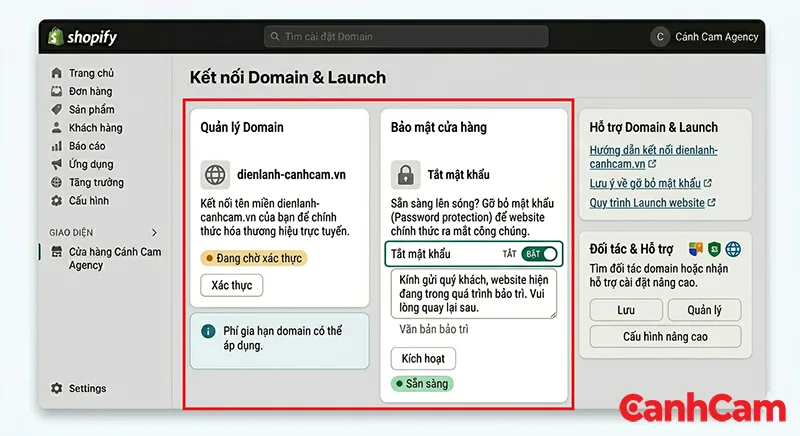The height and width of the screenshot is (436, 800).
Task: Click the green shield icon in Đối tác & Hỗ trợ
Action: pos(714,249)
